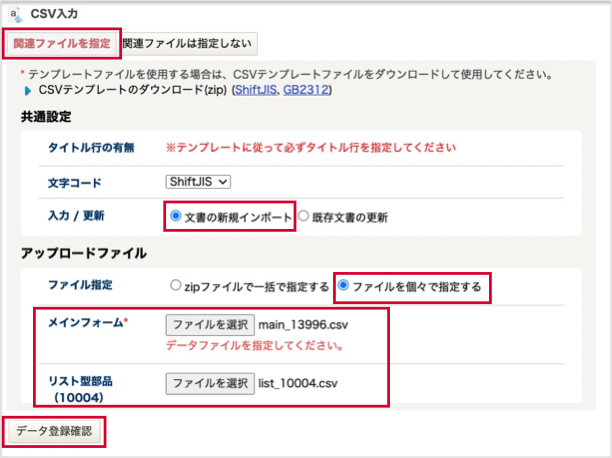Select the 関連ファイルを指定 tab

(62, 43)
